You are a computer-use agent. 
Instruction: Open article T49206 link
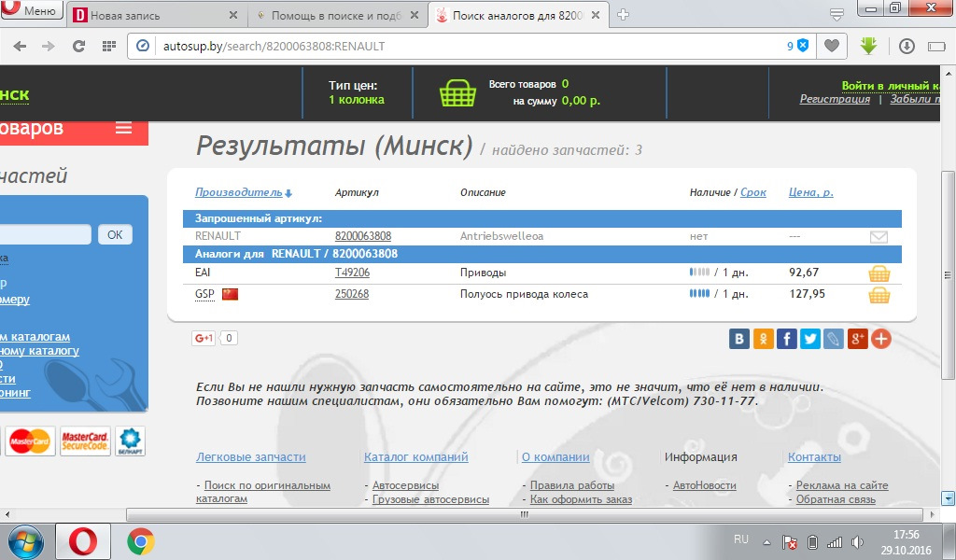[352, 273]
